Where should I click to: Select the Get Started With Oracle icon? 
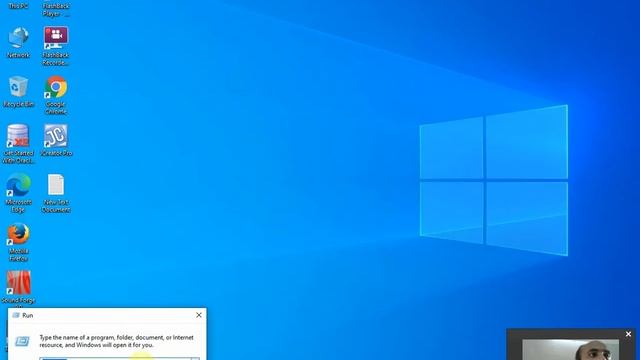point(18,144)
